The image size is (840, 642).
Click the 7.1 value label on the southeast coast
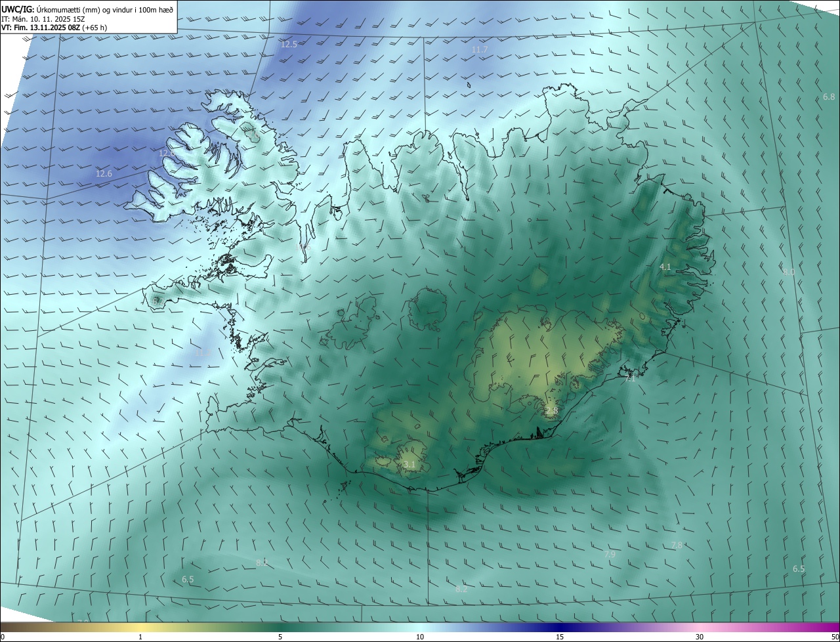(x=630, y=379)
